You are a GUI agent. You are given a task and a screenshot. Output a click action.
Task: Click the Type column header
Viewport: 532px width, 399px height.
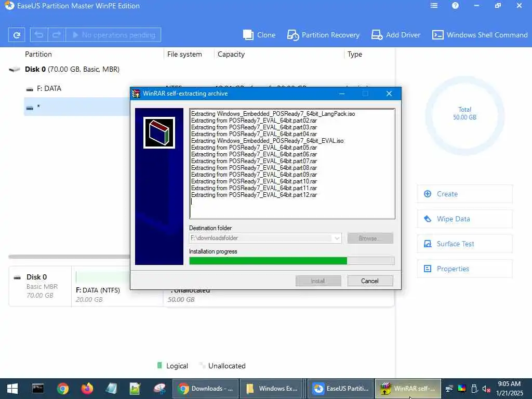coord(355,54)
